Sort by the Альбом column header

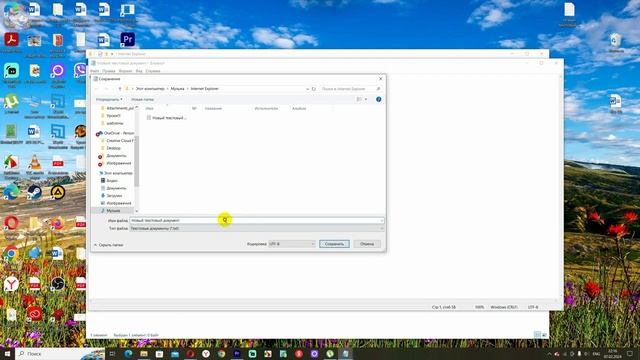pyautogui.click(x=299, y=109)
